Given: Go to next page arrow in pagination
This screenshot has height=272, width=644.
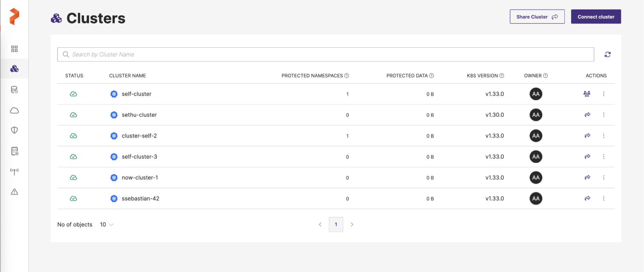Looking at the screenshot, I should [x=352, y=225].
